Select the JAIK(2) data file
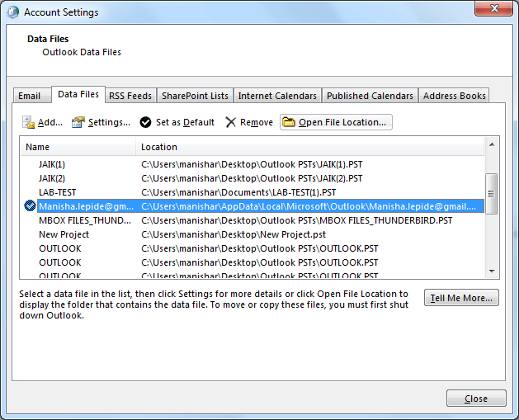 [x=52, y=178]
